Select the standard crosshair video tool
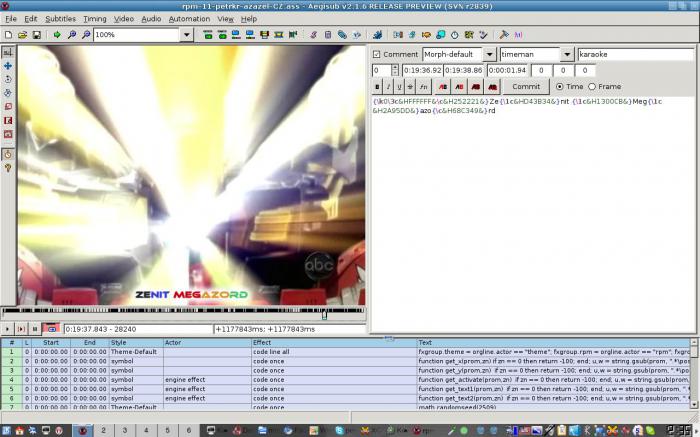Image resolution: width=700 pixels, height=437 pixels. 8,52
